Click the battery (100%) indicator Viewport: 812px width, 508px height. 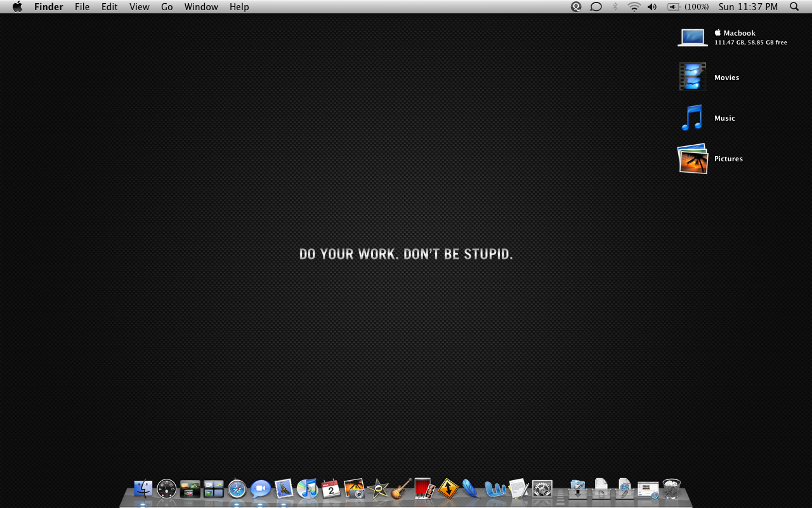pos(688,7)
